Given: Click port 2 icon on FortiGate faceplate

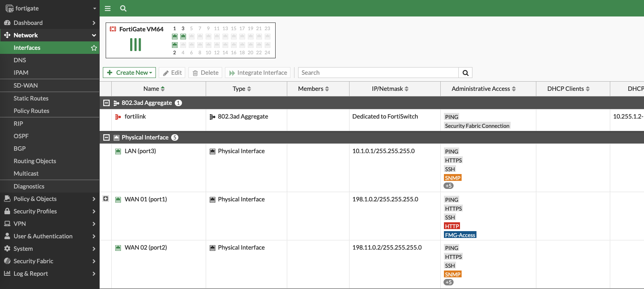Looking at the screenshot, I should click(x=175, y=45).
